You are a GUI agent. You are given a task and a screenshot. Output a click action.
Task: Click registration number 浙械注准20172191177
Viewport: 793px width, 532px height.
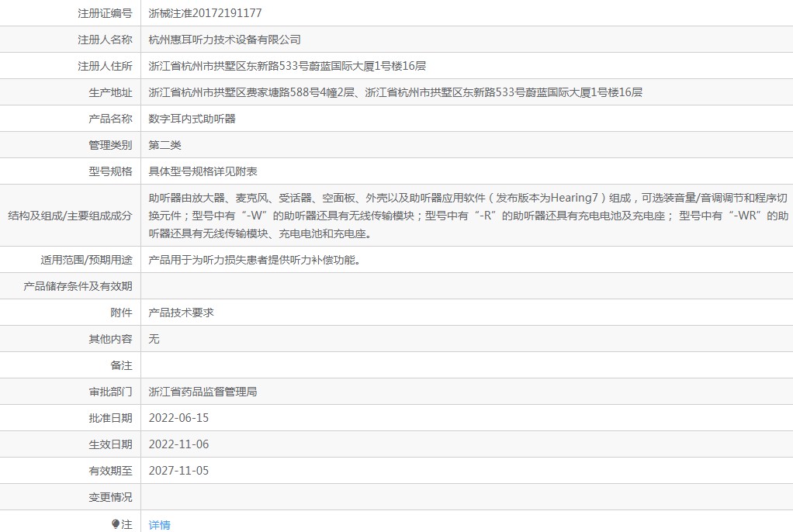tap(205, 13)
